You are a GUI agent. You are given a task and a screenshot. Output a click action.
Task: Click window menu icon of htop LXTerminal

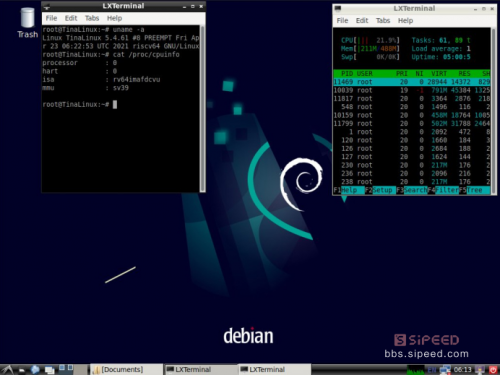point(338,9)
